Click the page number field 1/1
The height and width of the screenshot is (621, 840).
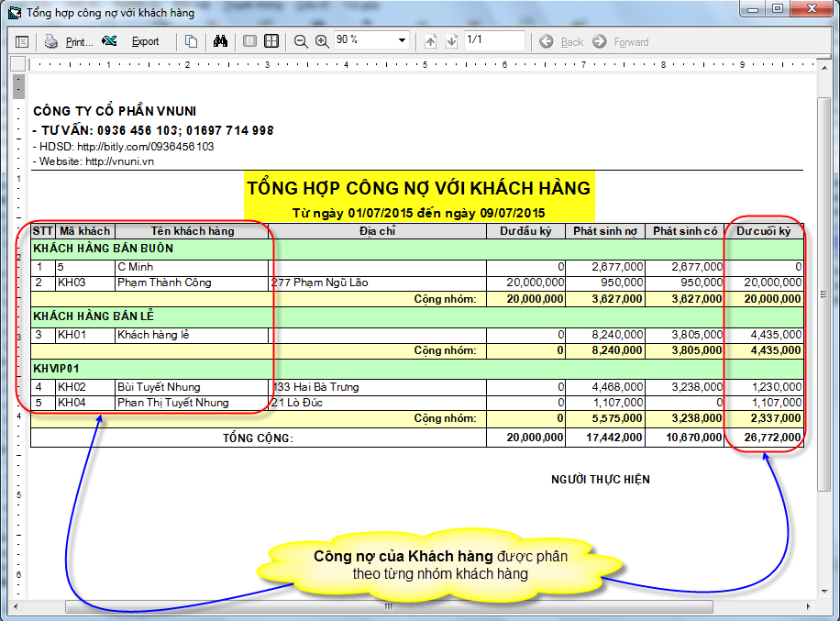493,40
